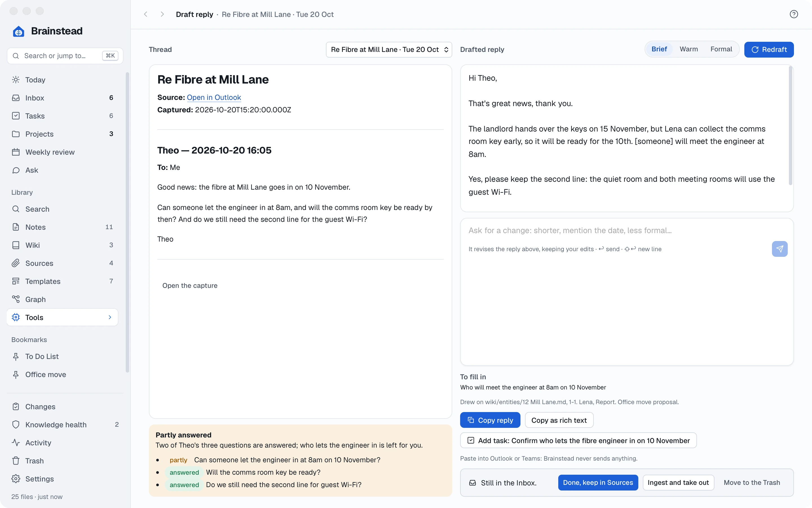Select the Tools chip icon
812x508 pixels.
coord(16,317)
